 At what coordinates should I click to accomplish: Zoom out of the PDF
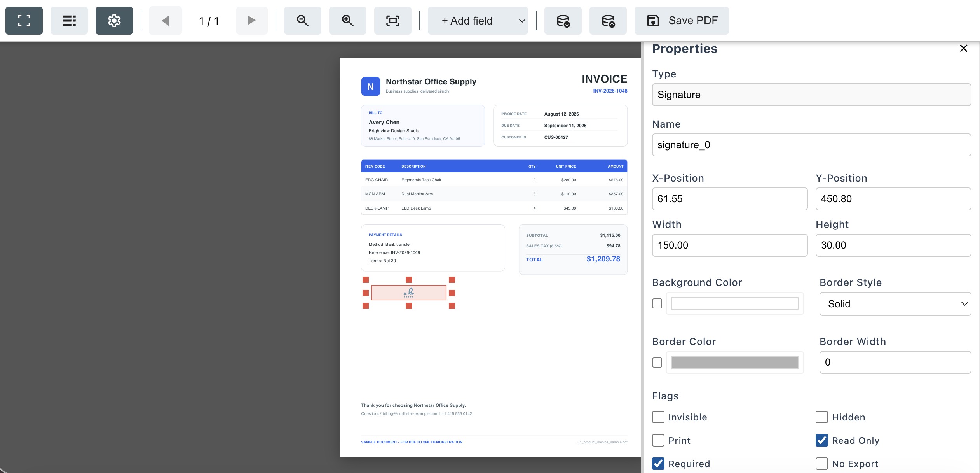[x=303, y=21]
